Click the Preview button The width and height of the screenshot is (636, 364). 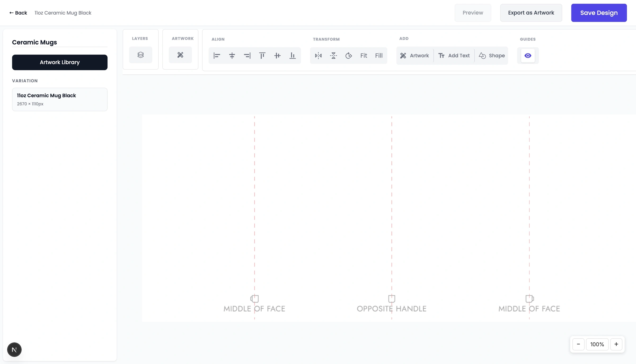[473, 13]
